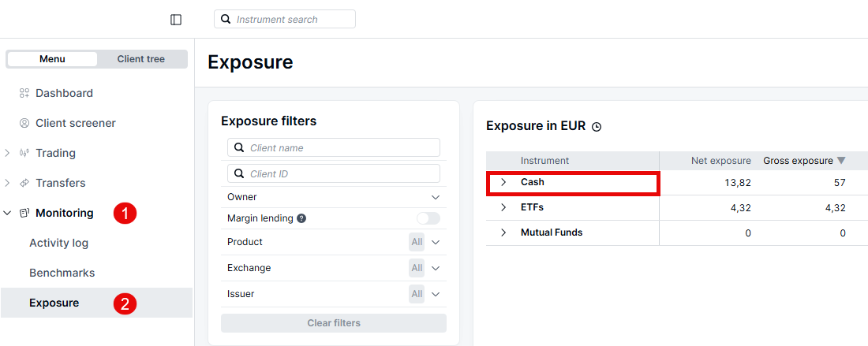Open the Owner filter dropdown
868x346 pixels.
pos(435,197)
